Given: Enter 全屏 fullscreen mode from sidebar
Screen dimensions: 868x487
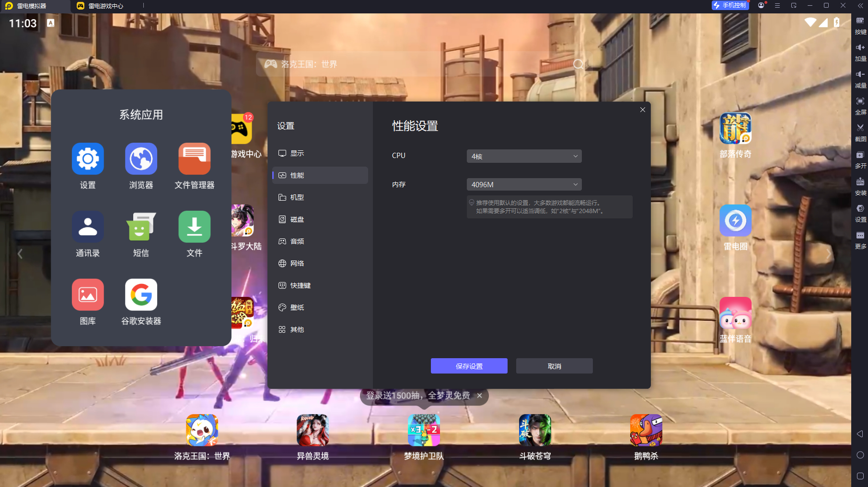Looking at the screenshot, I should tap(860, 106).
